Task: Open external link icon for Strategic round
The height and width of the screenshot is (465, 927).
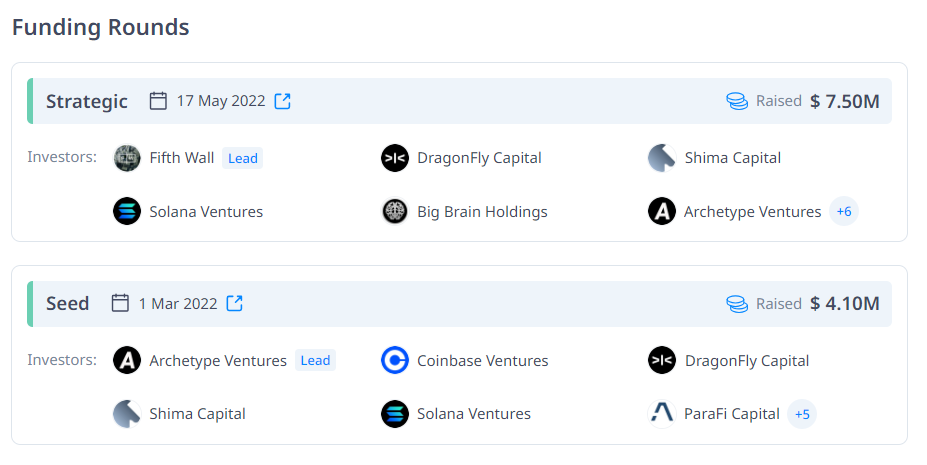Action: [x=283, y=101]
